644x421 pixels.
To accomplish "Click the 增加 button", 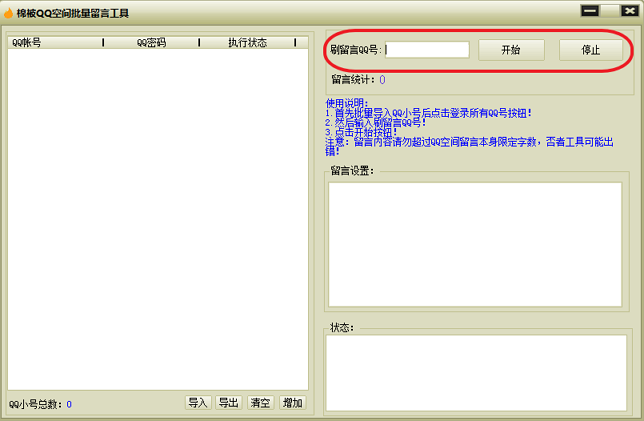I will pyautogui.click(x=292, y=403).
